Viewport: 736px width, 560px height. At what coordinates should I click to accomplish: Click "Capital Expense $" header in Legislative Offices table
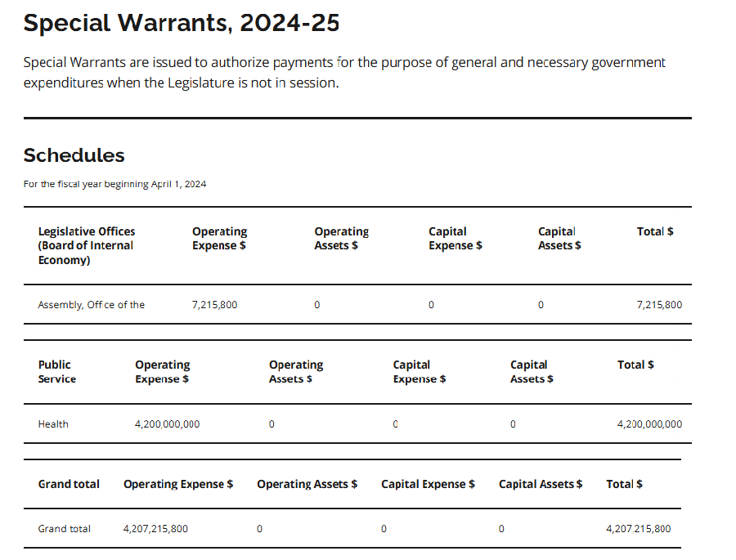pos(455,239)
